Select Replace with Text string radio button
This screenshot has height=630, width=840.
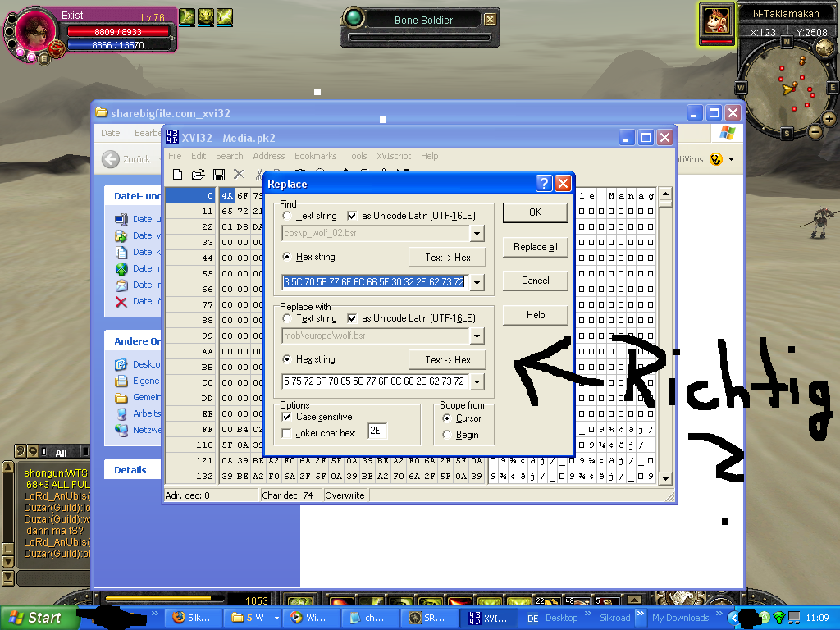click(286, 318)
